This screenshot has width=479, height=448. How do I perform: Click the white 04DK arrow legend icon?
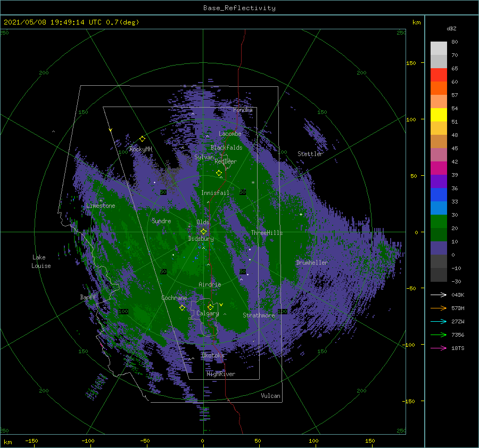click(x=439, y=295)
